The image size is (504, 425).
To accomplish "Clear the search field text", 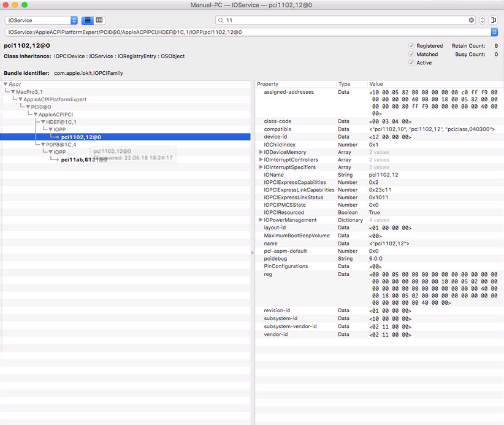I will click(x=472, y=20).
